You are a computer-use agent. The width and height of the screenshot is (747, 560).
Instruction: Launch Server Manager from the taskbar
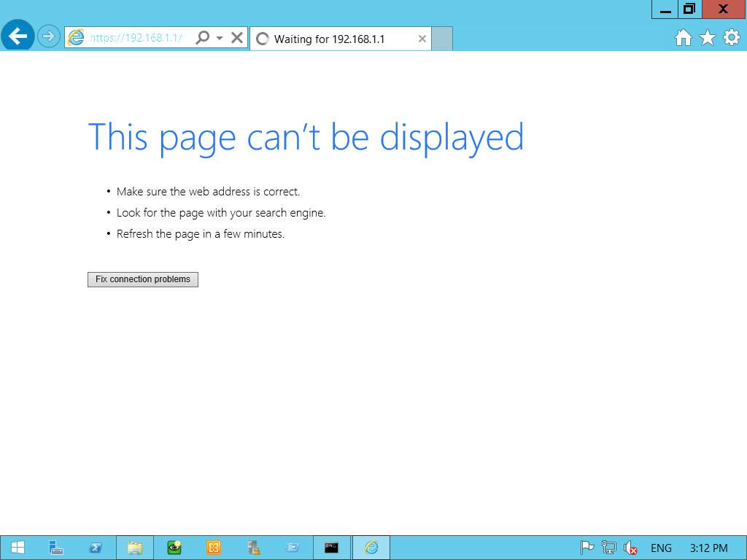point(56,548)
